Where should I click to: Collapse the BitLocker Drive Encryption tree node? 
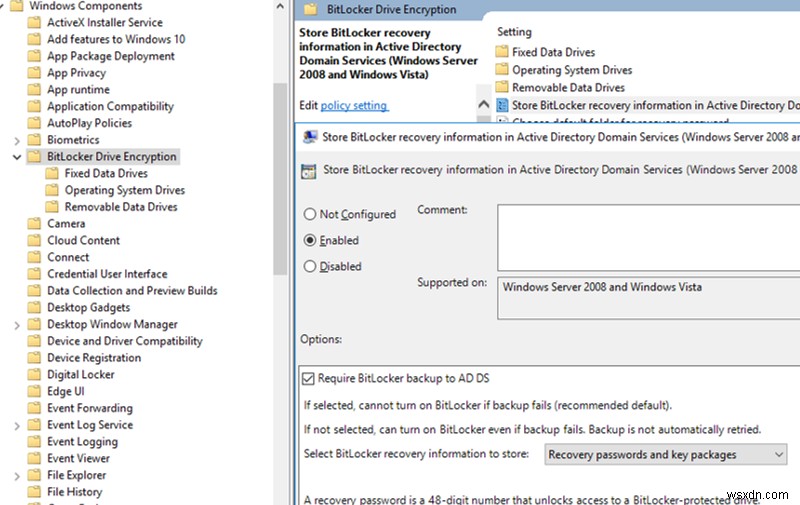click(x=17, y=157)
